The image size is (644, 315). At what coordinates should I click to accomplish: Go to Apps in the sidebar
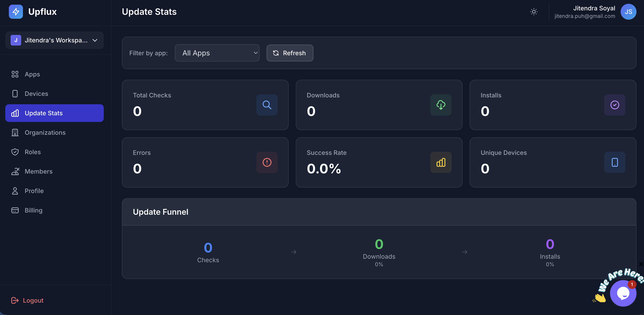pyautogui.click(x=32, y=74)
